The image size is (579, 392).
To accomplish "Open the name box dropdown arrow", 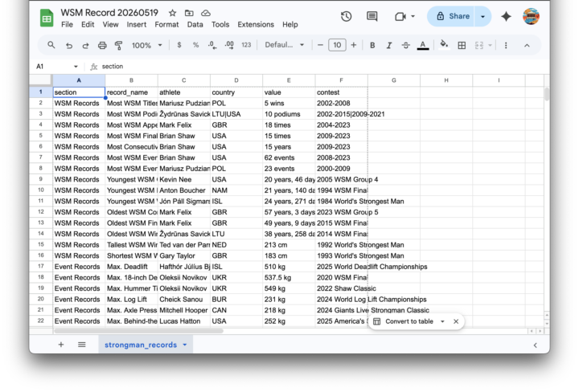I will pyautogui.click(x=76, y=67).
